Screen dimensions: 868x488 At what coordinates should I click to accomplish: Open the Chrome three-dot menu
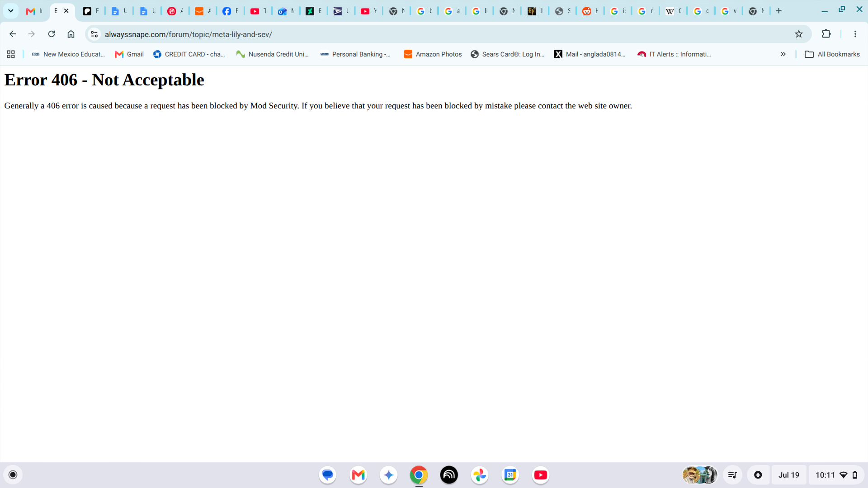(x=855, y=34)
